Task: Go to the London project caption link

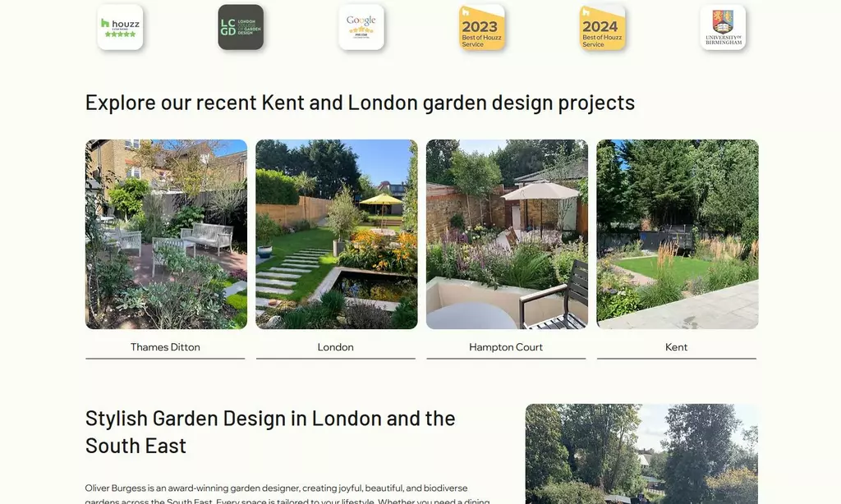Action: click(x=336, y=347)
